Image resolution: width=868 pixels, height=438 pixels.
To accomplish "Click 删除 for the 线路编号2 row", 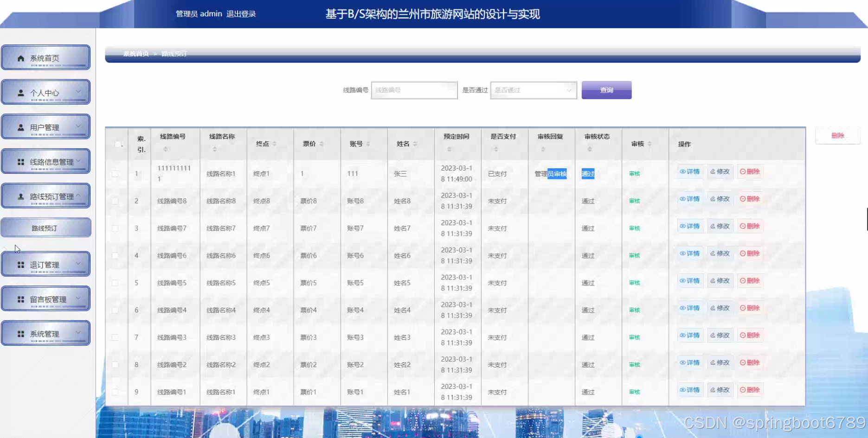I will (750, 362).
